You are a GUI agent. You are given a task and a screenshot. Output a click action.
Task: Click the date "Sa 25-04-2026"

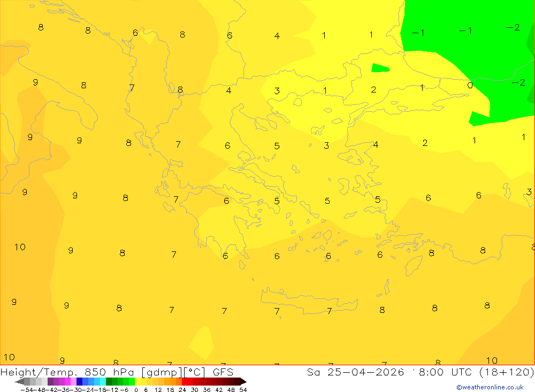click(355, 372)
